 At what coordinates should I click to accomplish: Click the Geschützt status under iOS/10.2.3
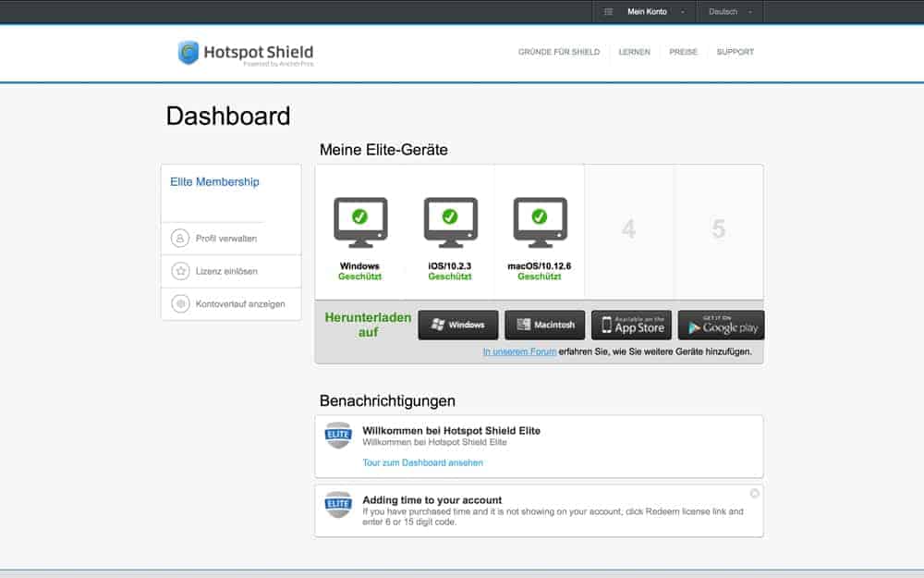click(450, 277)
